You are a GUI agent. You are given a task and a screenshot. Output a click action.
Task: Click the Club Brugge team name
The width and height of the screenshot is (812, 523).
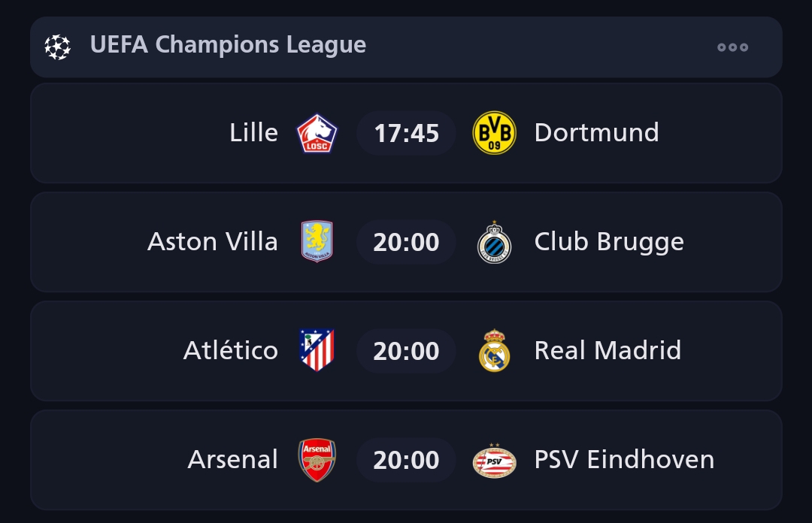click(x=609, y=242)
